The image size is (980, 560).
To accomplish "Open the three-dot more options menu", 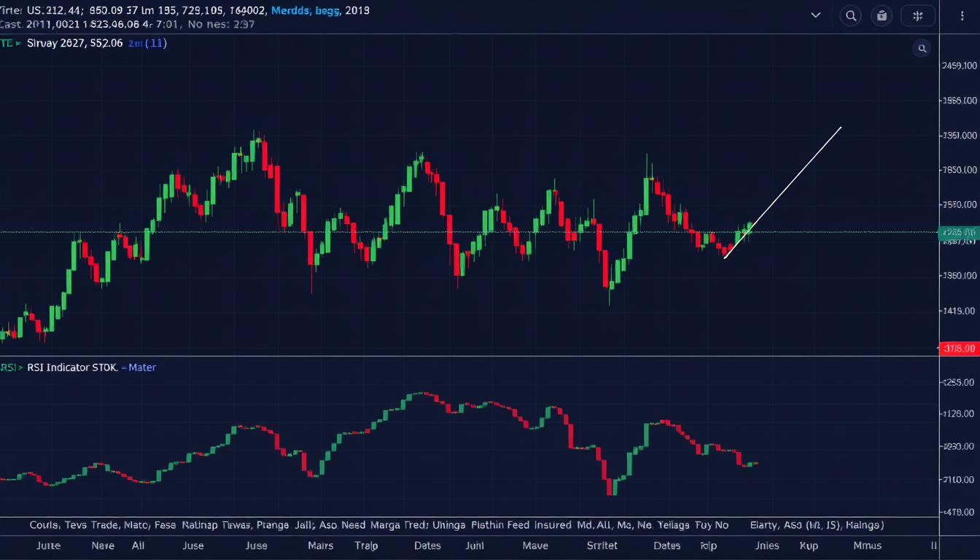I will pyautogui.click(x=962, y=15).
